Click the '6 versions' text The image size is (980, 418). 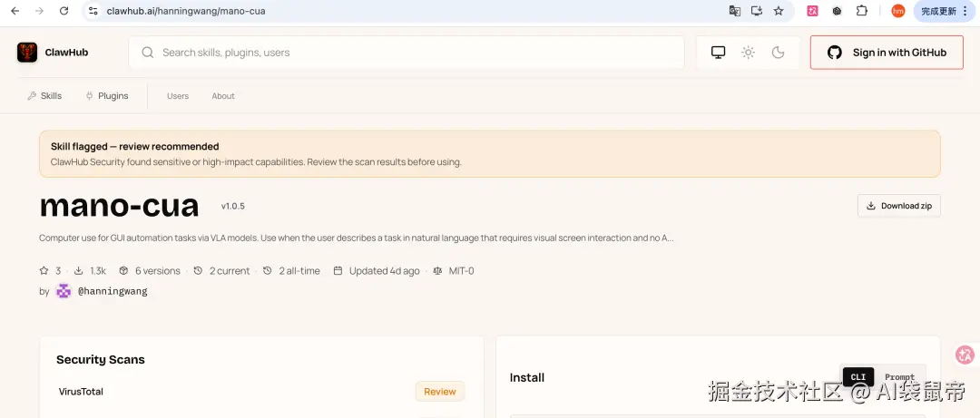[158, 270]
